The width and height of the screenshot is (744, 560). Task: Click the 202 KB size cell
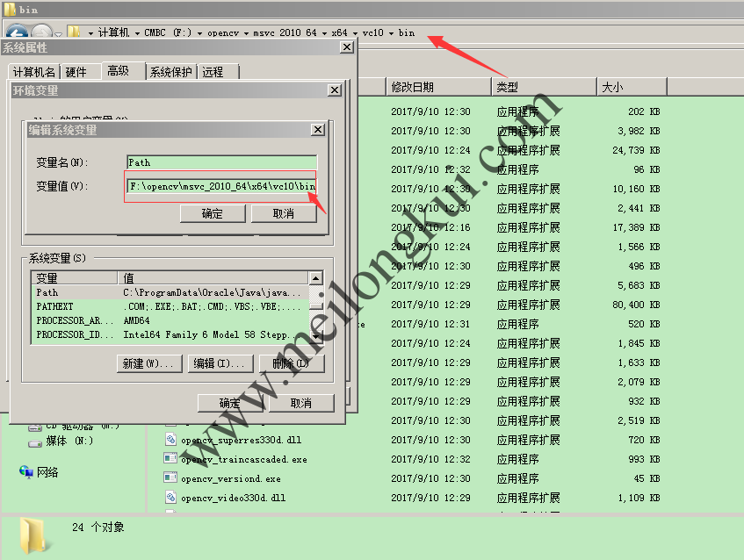coord(644,111)
